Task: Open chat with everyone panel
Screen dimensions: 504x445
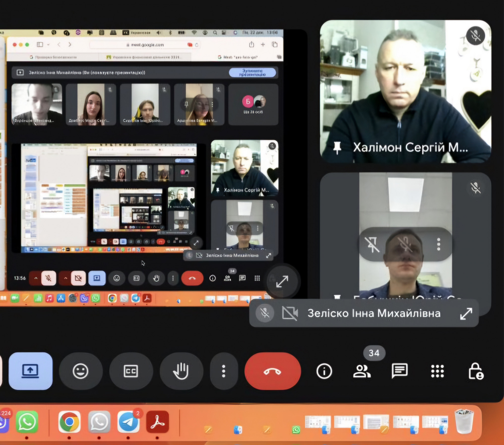Action: point(400,371)
